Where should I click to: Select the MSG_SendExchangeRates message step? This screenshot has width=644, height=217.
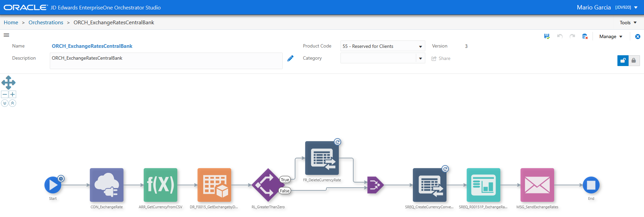click(537, 185)
